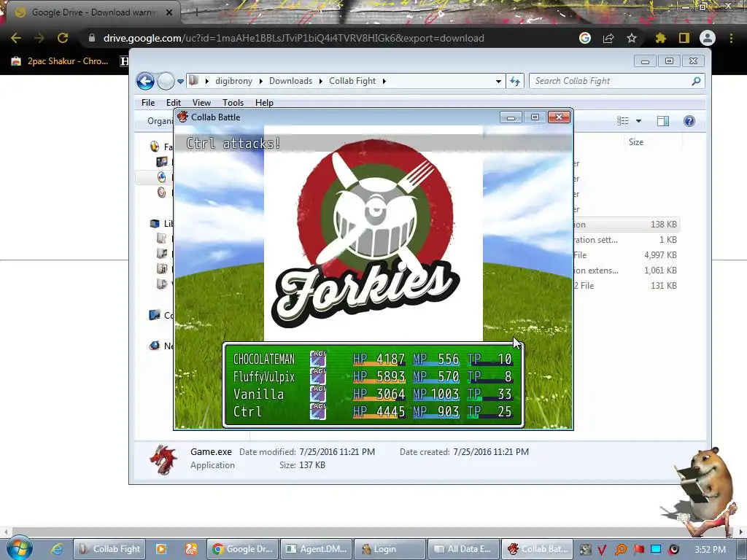Click Explorer's greyed forward navigation button
This screenshot has height=560, width=747.
tap(166, 82)
